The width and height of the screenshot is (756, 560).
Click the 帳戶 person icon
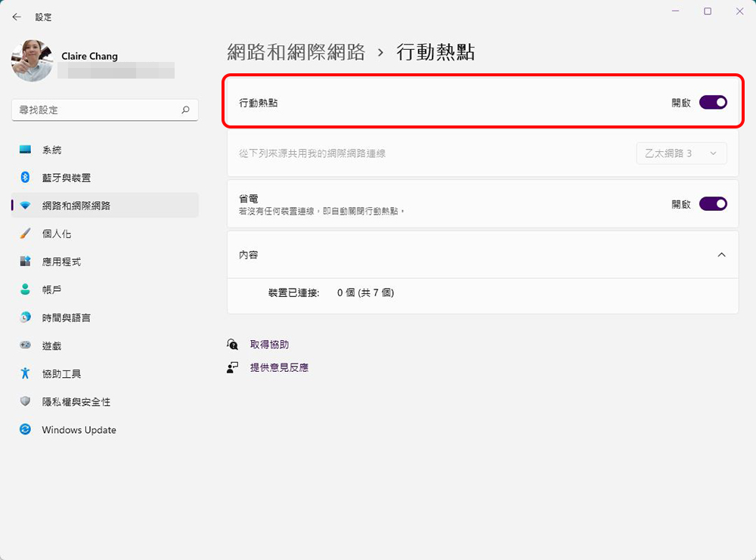26,289
